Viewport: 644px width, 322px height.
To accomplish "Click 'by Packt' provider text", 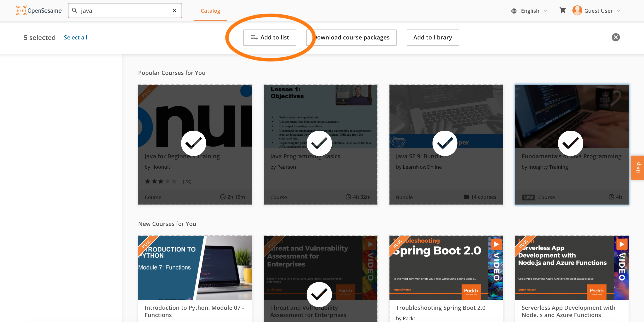I will coord(406,319).
